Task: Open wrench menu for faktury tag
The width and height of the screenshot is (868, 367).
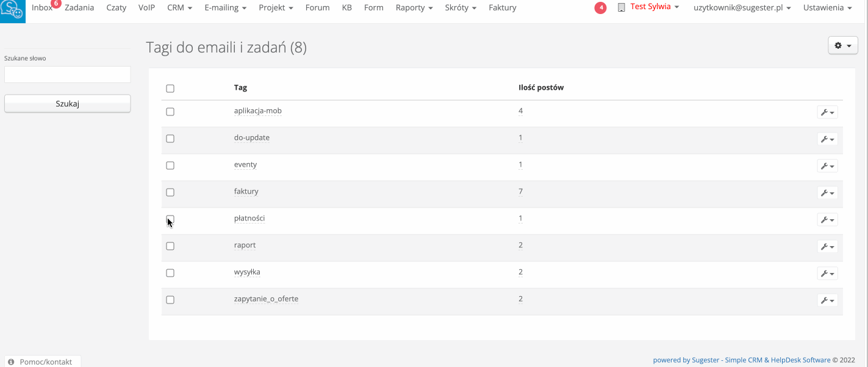Action: point(827,193)
